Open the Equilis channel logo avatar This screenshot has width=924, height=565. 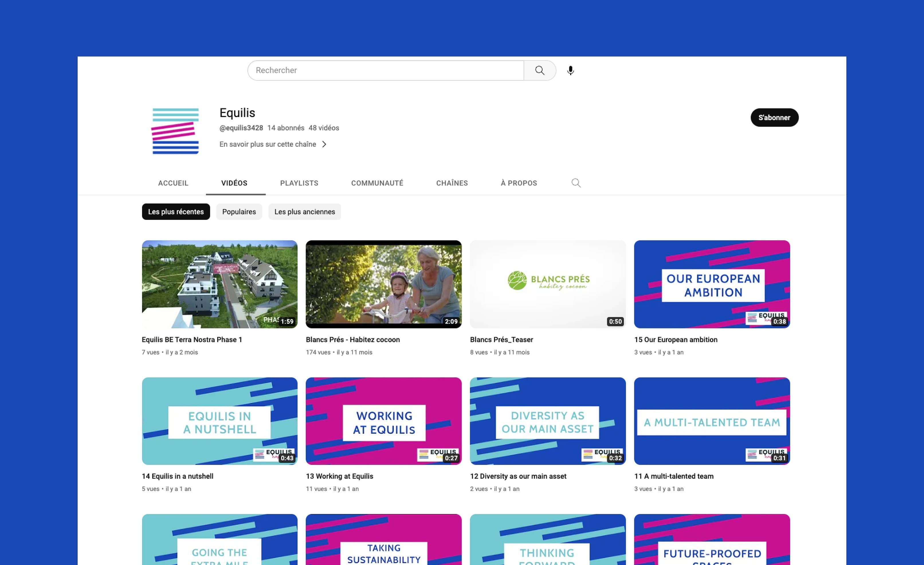tap(176, 131)
